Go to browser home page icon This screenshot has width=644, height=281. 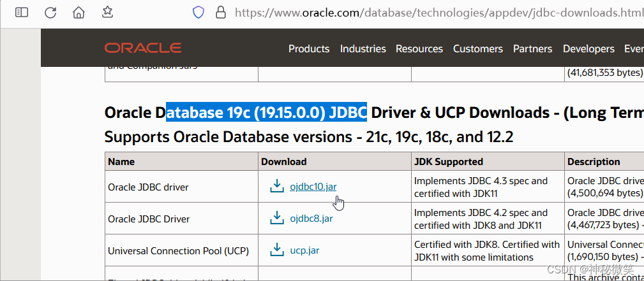coord(79,13)
